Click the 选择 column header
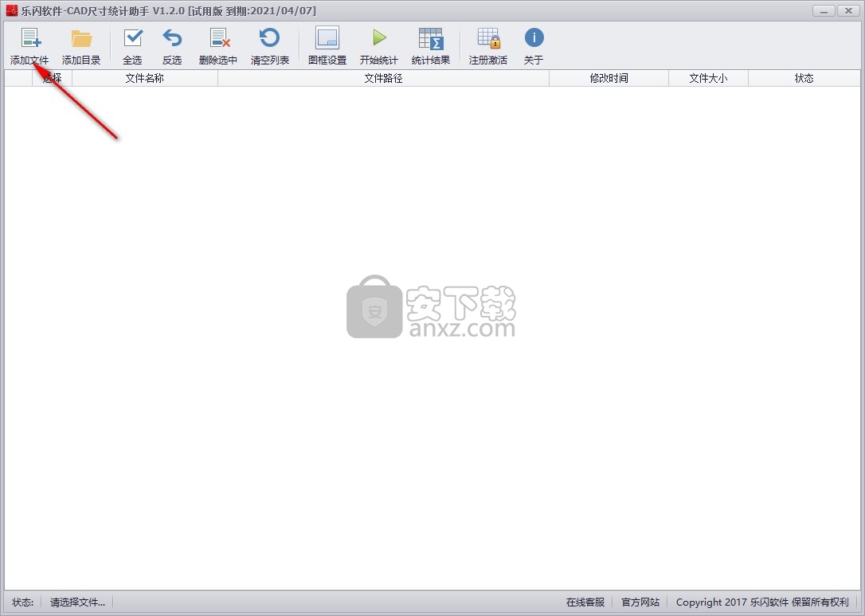Image resolution: width=865 pixels, height=616 pixels. (x=52, y=78)
